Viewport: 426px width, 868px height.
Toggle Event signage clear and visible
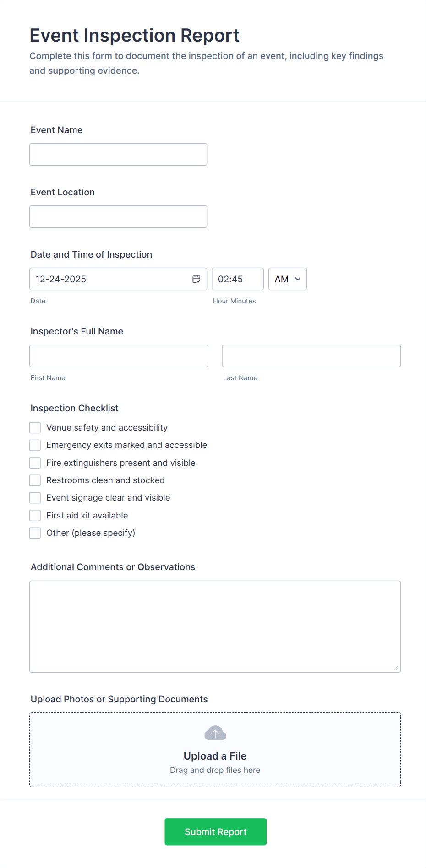click(x=35, y=498)
